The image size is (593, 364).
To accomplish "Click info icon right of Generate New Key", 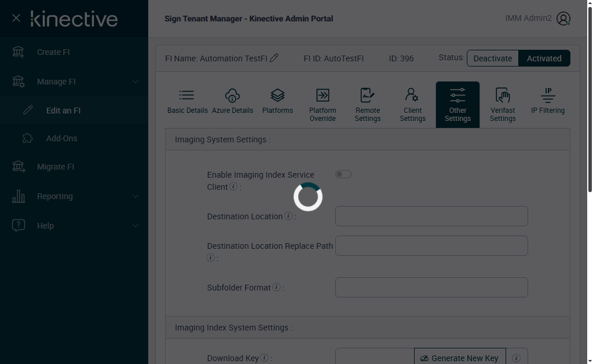I will click(x=516, y=358).
